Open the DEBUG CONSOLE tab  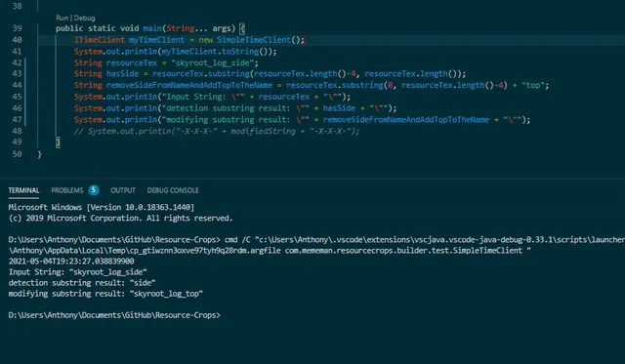[x=173, y=190]
